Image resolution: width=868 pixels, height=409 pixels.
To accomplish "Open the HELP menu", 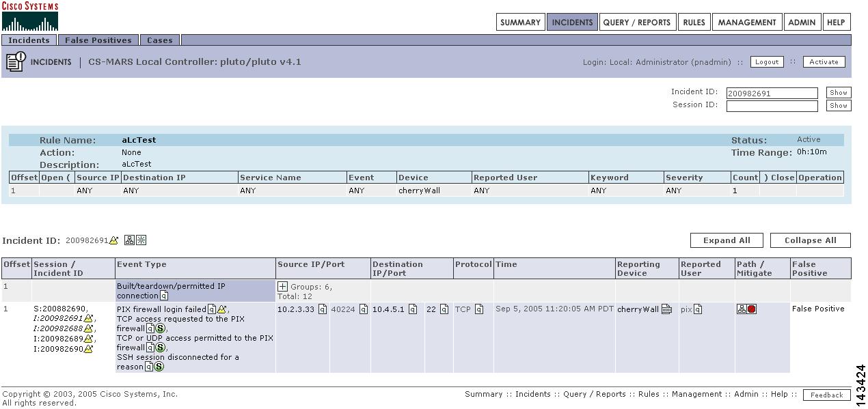I will click(x=836, y=22).
